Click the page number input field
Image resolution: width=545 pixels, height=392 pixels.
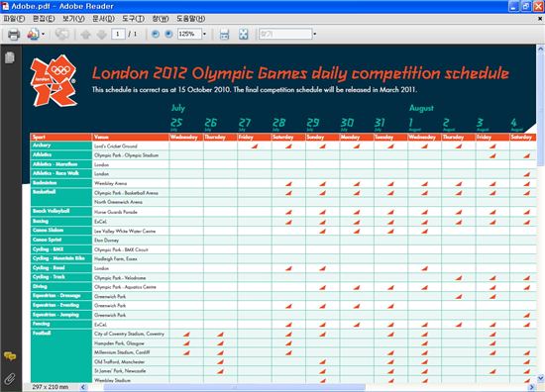click(118, 34)
